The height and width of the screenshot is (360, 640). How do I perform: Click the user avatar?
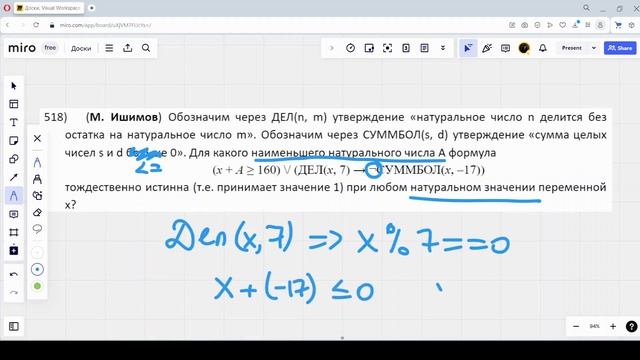click(524, 48)
